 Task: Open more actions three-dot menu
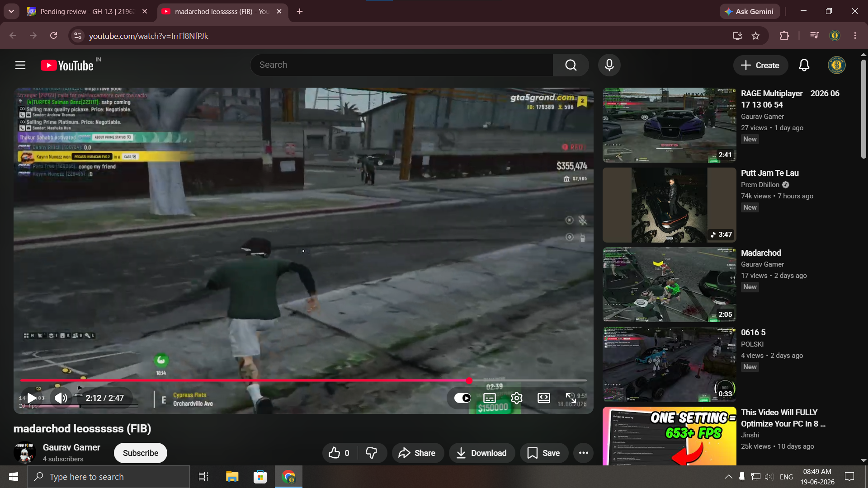coord(584,453)
